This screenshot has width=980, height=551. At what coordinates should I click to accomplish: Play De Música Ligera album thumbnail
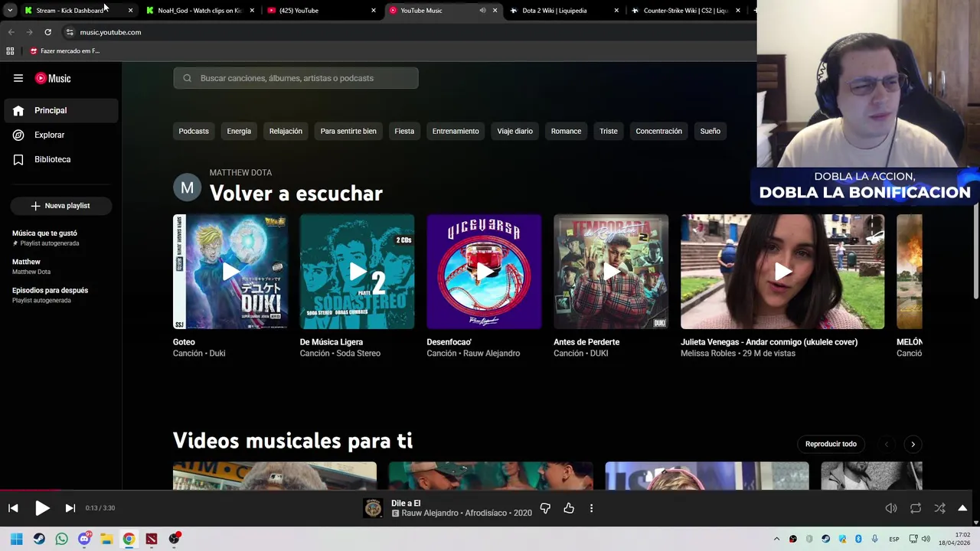358,272
